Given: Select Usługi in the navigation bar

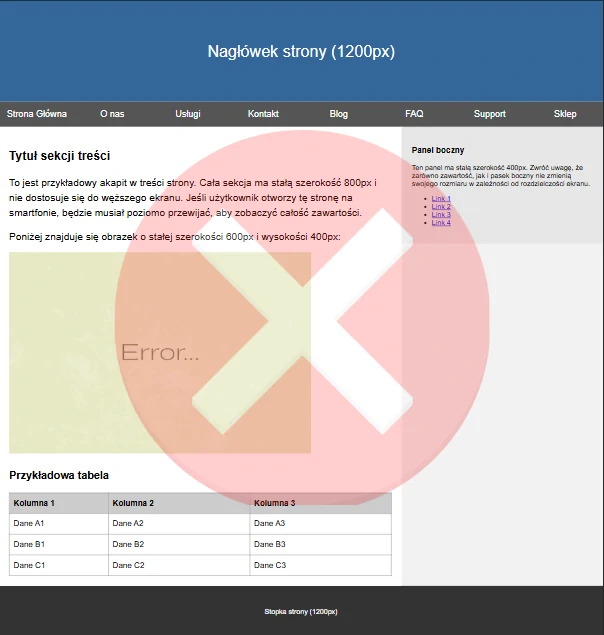Looking at the screenshot, I should pyautogui.click(x=188, y=114).
